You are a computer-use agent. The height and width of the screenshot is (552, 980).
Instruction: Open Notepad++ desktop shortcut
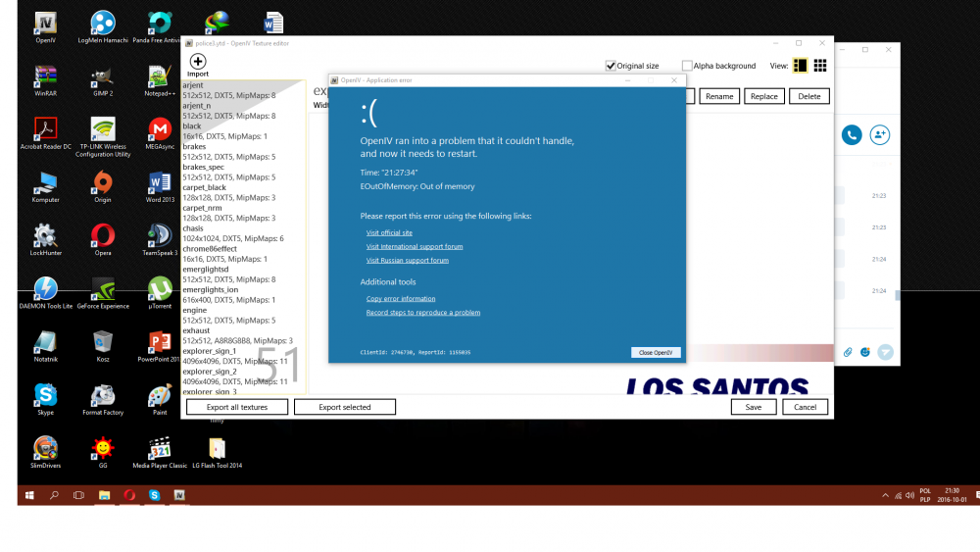pyautogui.click(x=160, y=80)
